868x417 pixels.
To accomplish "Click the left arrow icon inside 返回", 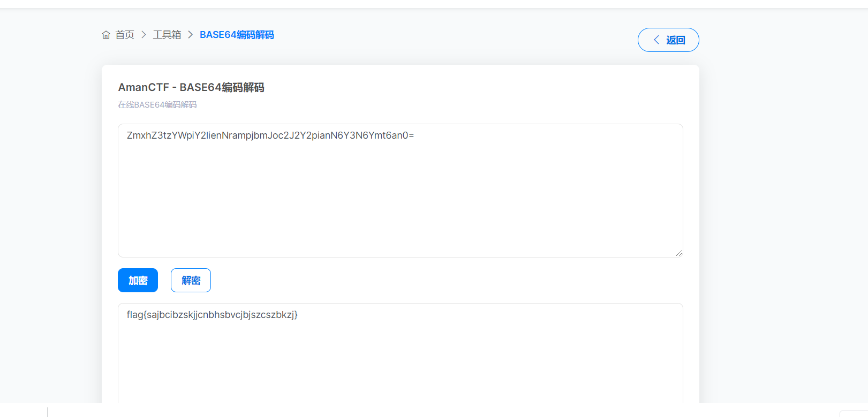I will click(x=656, y=40).
